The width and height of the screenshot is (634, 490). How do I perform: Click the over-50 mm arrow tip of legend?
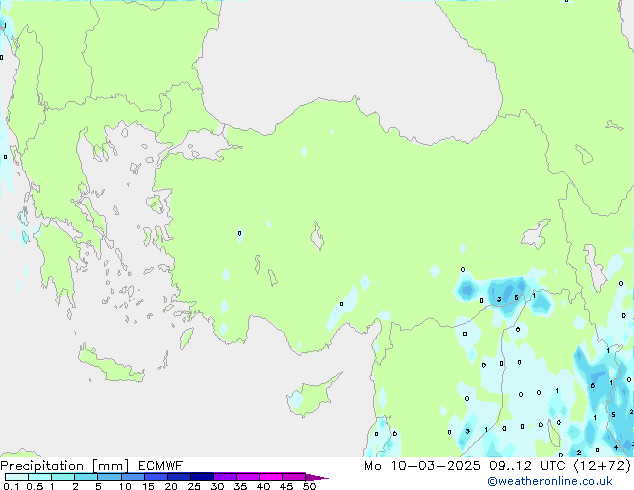[317, 477]
